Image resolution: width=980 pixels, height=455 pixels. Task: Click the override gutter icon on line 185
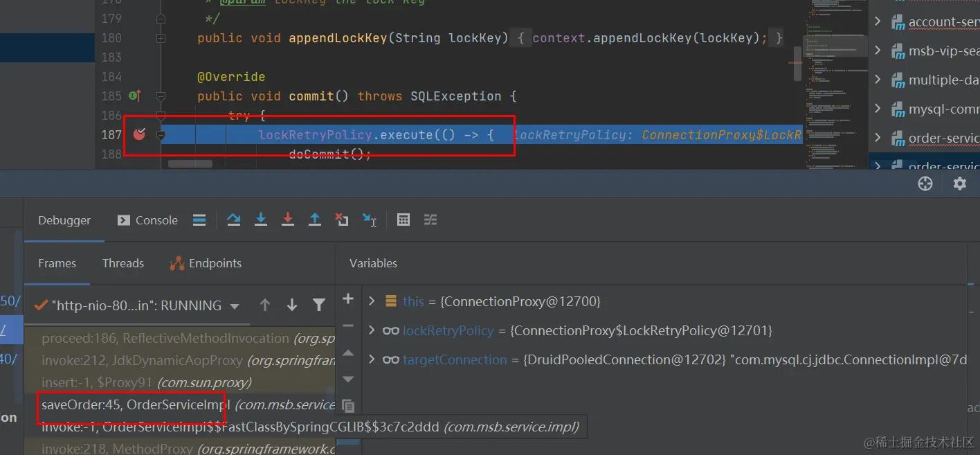[135, 96]
